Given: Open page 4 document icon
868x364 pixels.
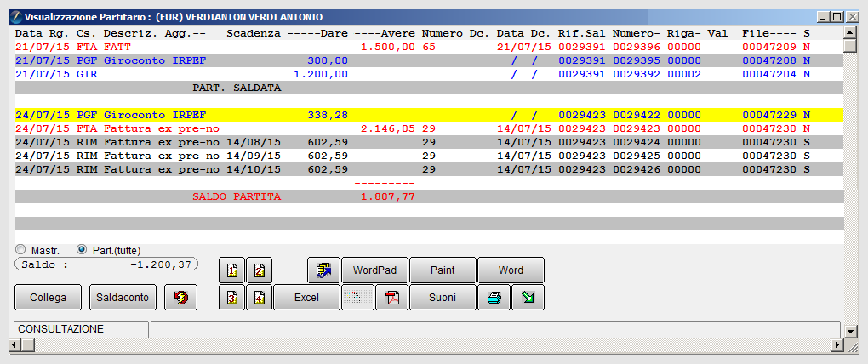Looking at the screenshot, I should pos(260,297).
